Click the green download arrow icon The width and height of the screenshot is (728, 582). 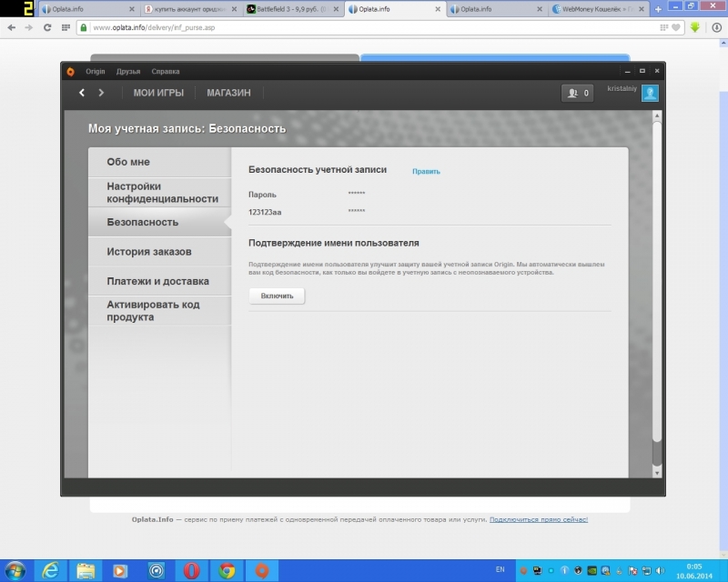695,27
